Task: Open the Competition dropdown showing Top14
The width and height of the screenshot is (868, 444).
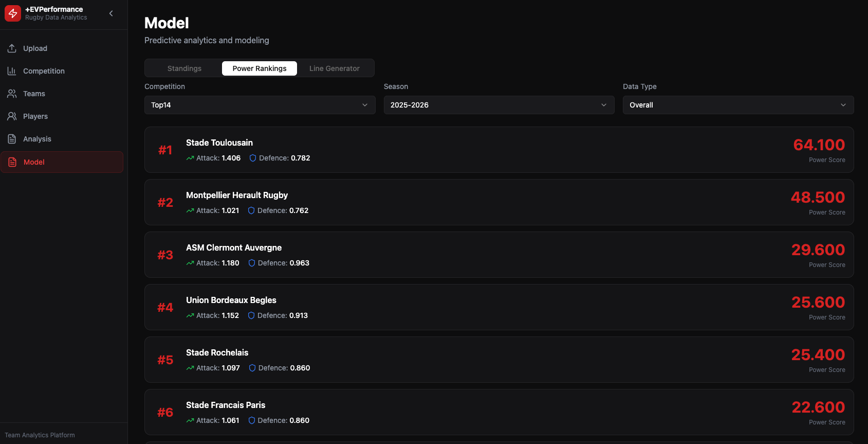Action: tap(260, 105)
